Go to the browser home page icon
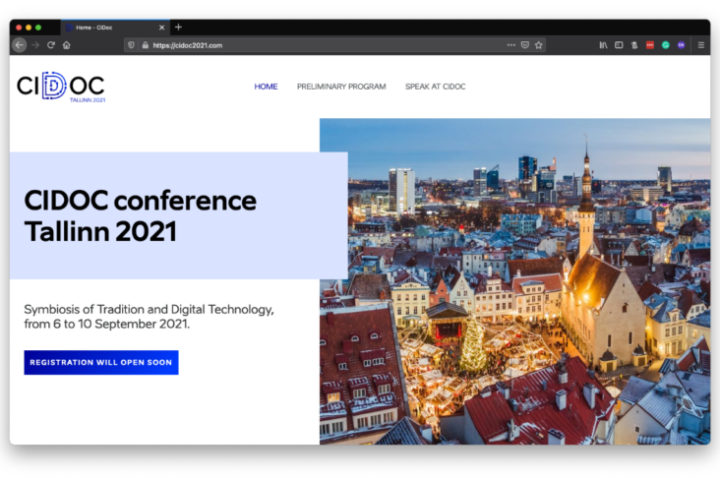The height and width of the screenshot is (480, 720). (x=66, y=45)
